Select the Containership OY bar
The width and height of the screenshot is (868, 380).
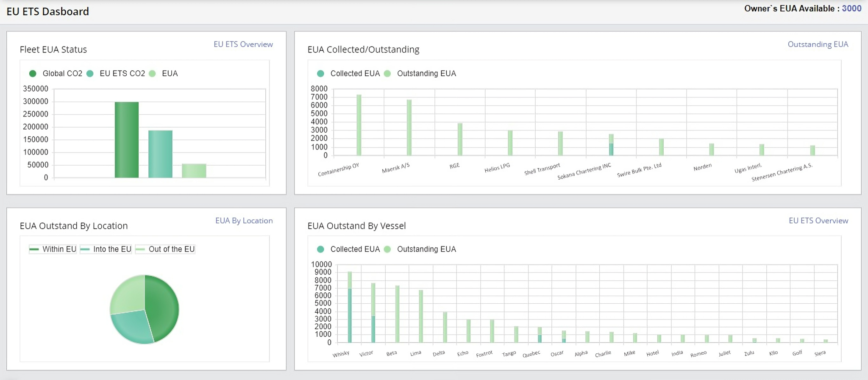[359, 125]
